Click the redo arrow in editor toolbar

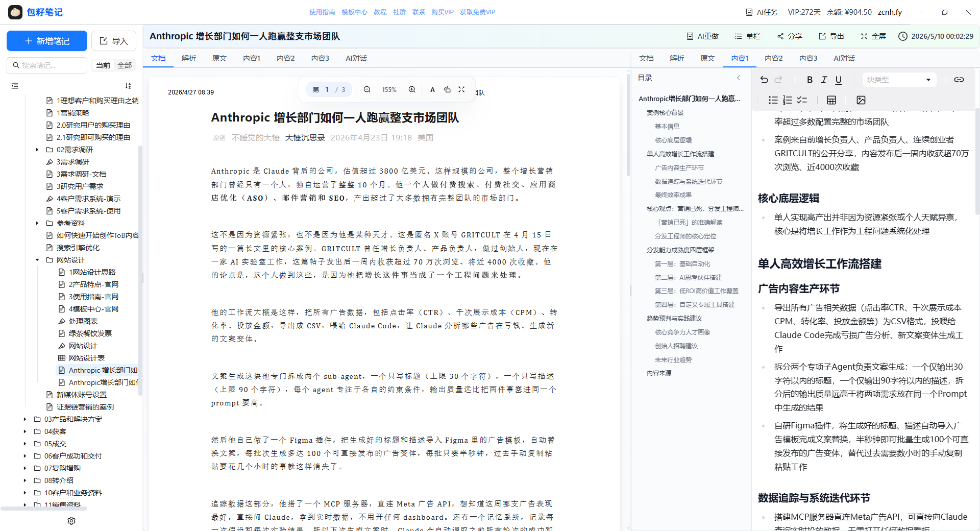click(778, 80)
